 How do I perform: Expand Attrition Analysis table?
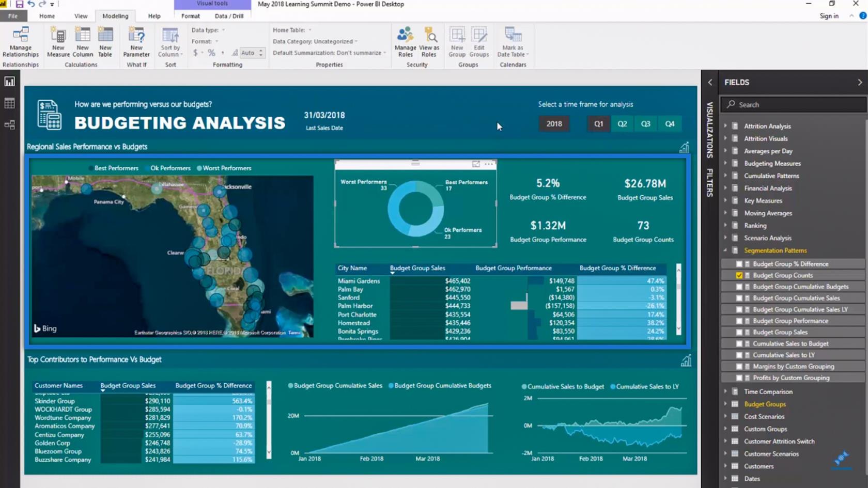(725, 125)
